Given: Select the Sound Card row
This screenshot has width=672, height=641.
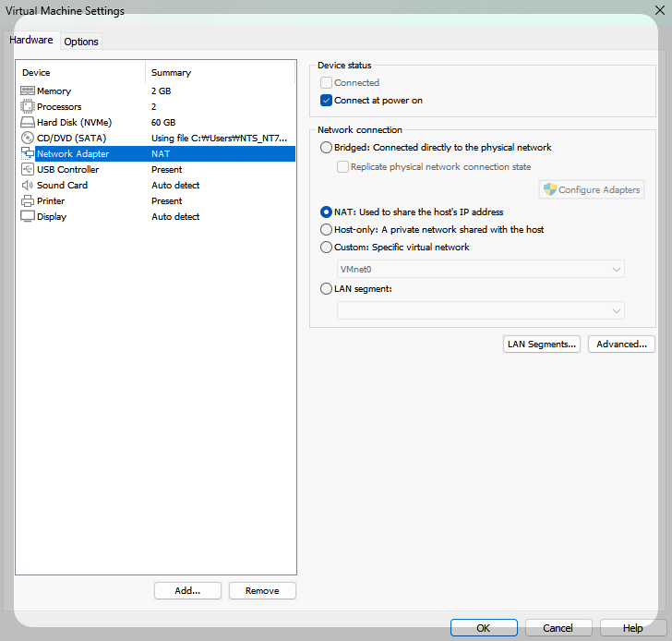Looking at the screenshot, I should (157, 185).
